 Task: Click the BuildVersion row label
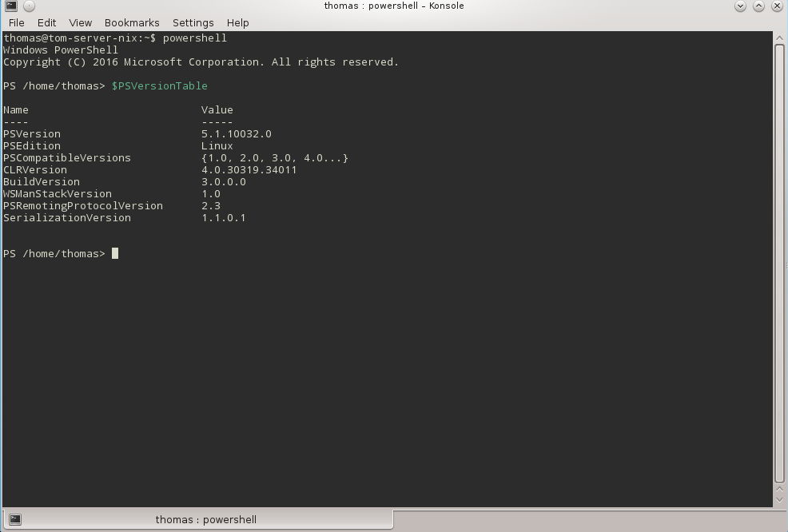[x=42, y=182]
